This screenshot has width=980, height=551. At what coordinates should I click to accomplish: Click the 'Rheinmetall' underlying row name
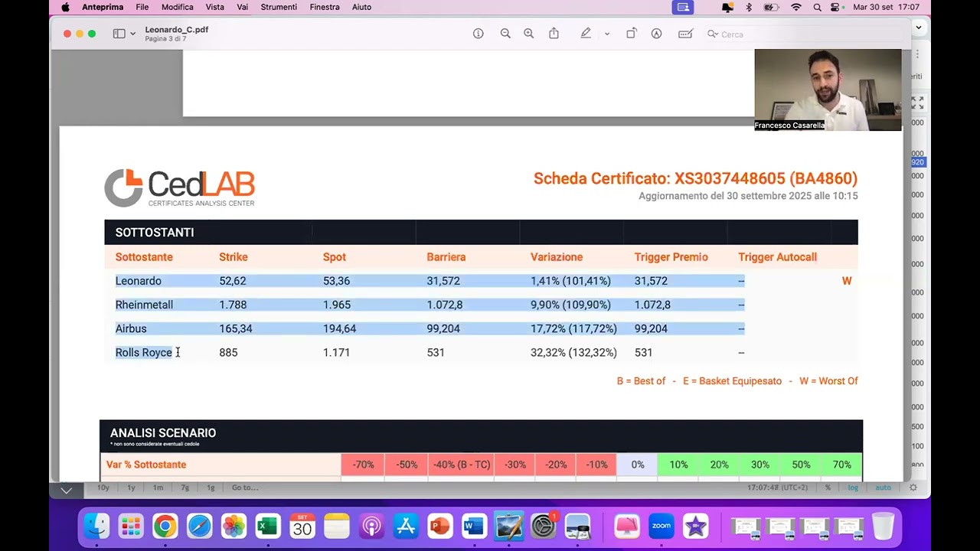(144, 305)
